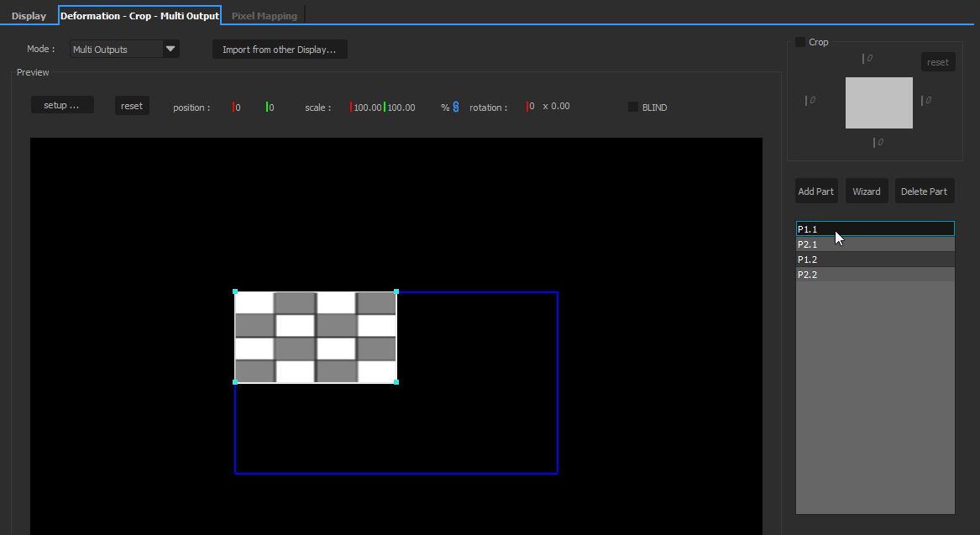Click the bottom-right cyan corner handle
The width and height of the screenshot is (980, 535).
(x=396, y=382)
